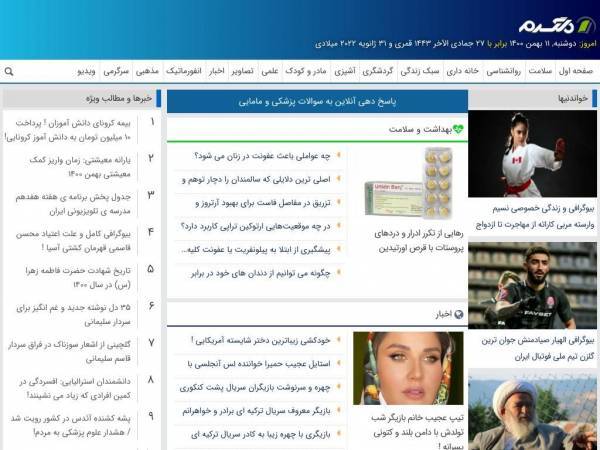Open special news item number 1

[x=67, y=130]
